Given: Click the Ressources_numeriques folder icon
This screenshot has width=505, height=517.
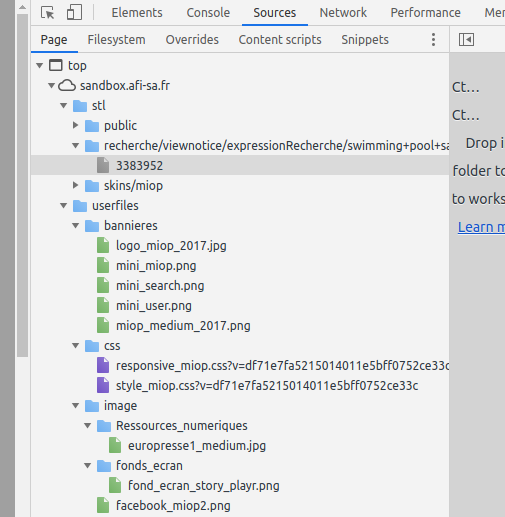Looking at the screenshot, I should click(104, 426).
